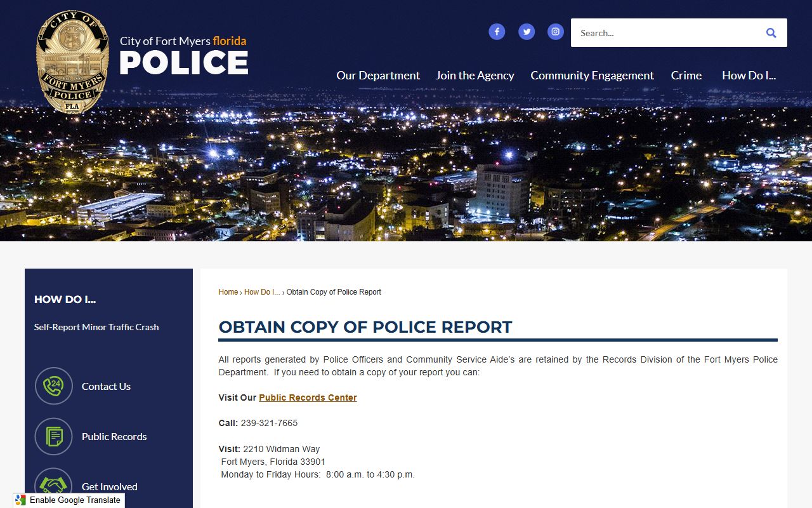The image size is (812, 508).
Task: Click the Public Records document icon
Action: (54, 436)
